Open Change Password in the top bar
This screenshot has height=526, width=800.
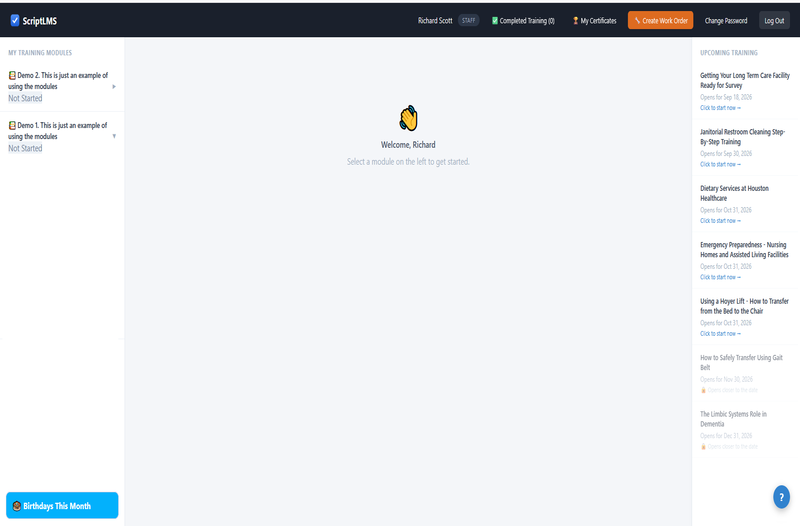(x=726, y=21)
